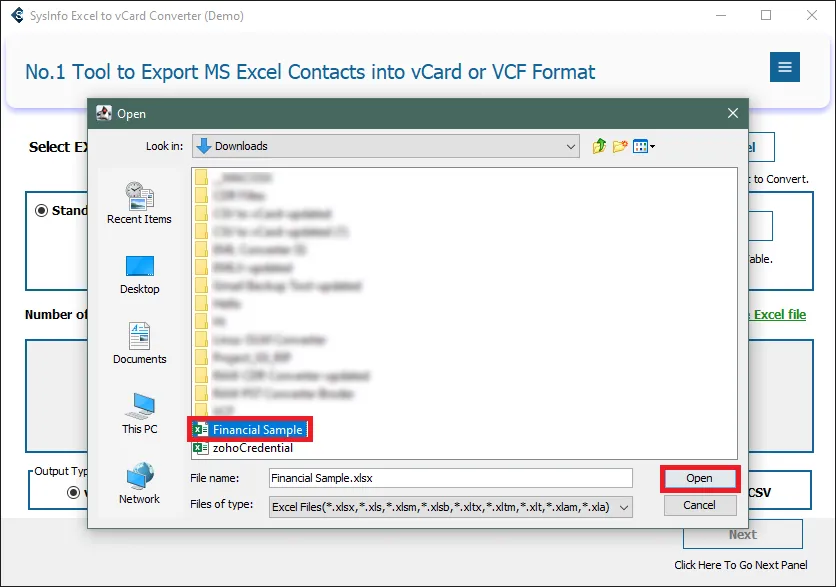
Task: Select the first folder in the list
Action: (234, 178)
